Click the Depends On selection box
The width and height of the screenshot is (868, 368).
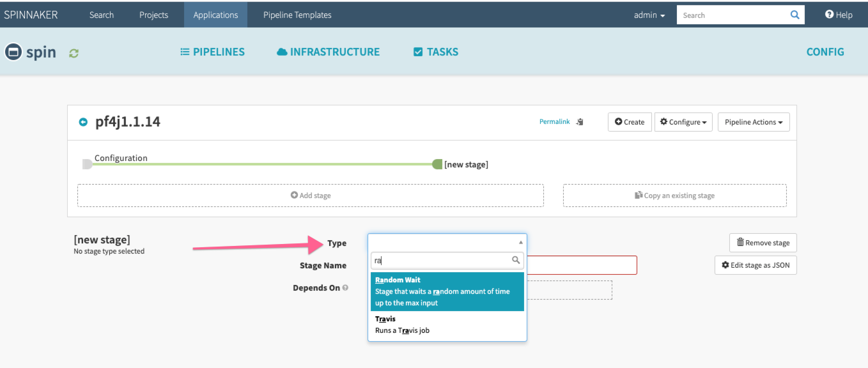point(569,290)
